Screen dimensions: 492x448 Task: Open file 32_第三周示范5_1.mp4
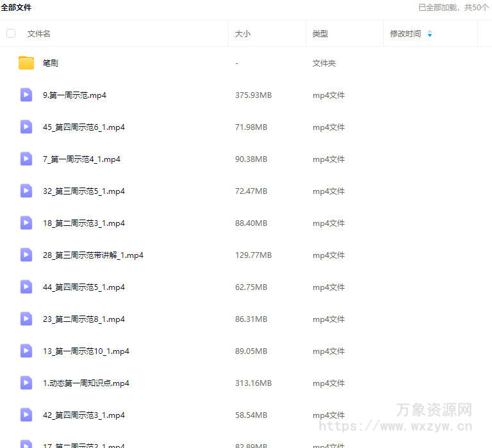pyautogui.click(x=84, y=191)
